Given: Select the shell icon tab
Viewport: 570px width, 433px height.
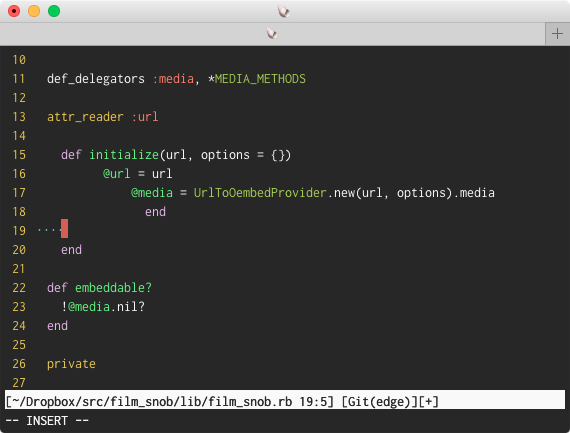Looking at the screenshot, I should [272, 34].
